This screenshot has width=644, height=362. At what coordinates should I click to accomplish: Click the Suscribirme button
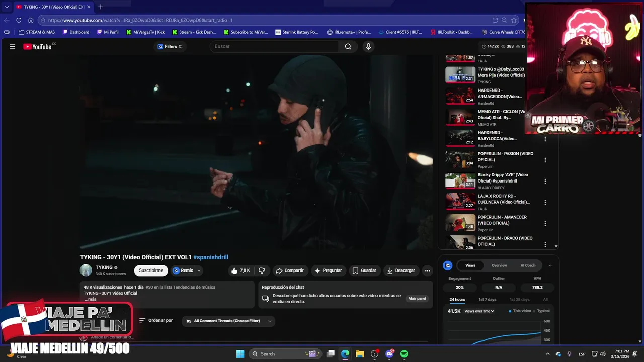click(x=151, y=270)
